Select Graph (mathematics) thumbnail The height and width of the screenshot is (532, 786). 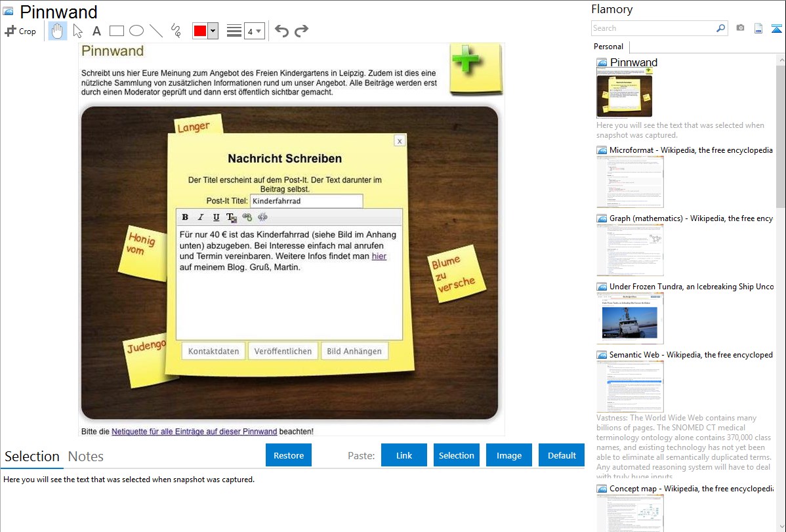point(630,250)
